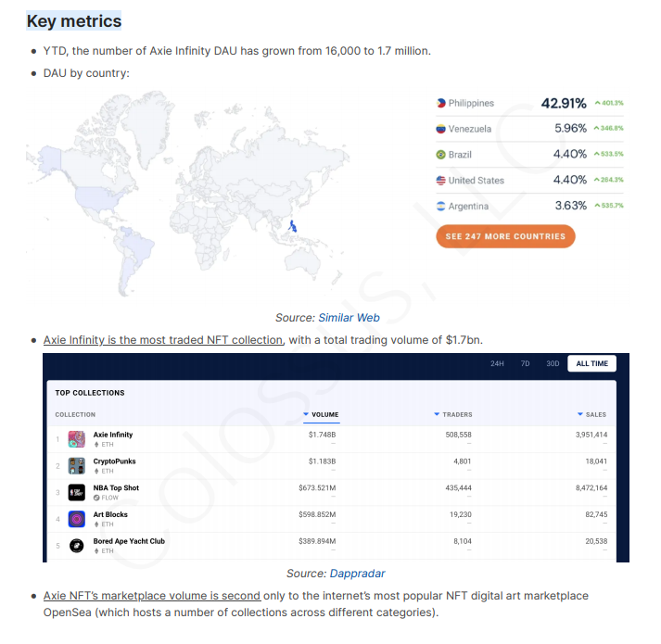Click the 508,558 traders value
This screenshot has height=644, width=661.
point(459,435)
